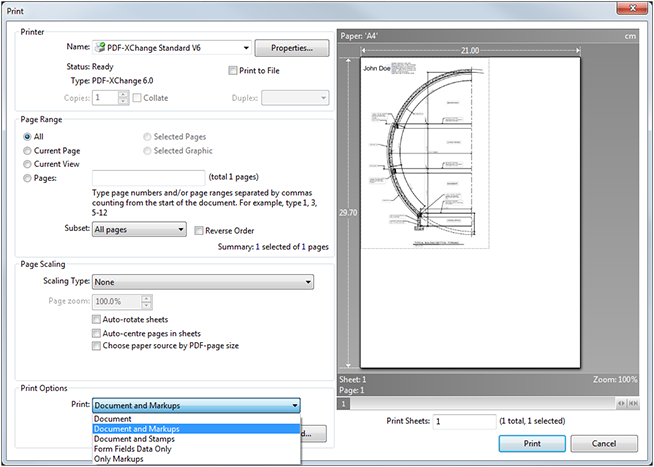Enable Auto-centre pages in sheets
This screenshot has width=654, height=467.
coord(96,334)
